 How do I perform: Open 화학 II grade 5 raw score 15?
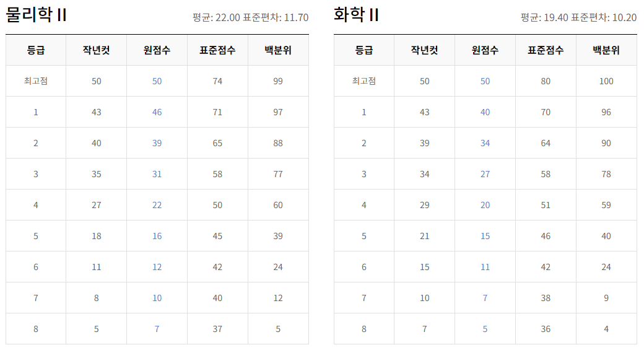pyautogui.click(x=485, y=236)
